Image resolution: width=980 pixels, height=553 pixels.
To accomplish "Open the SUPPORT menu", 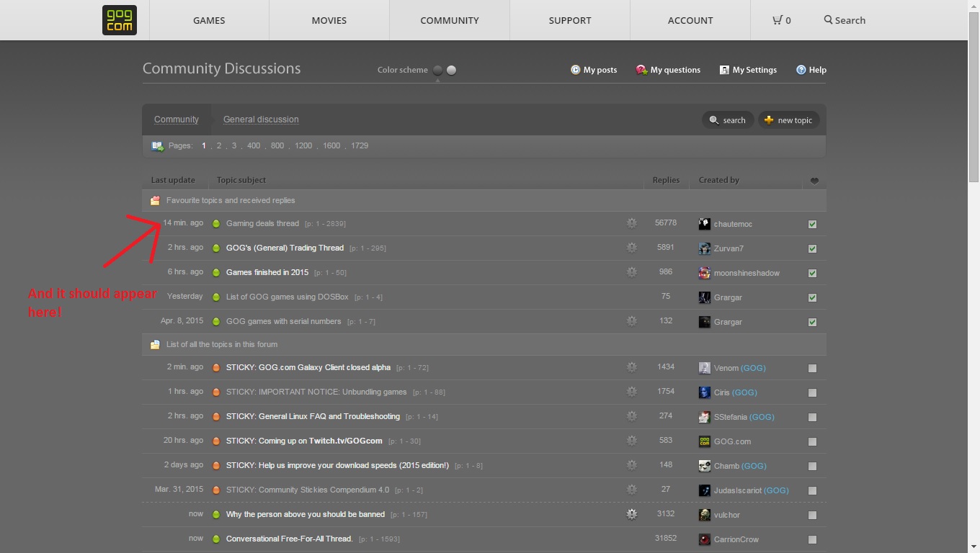I will pos(570,20).
